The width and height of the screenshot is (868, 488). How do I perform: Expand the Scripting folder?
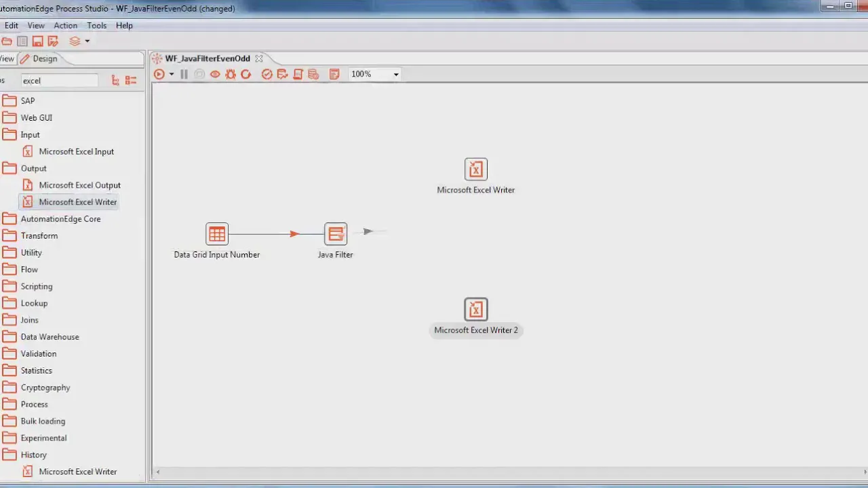(x=27, y=286)
